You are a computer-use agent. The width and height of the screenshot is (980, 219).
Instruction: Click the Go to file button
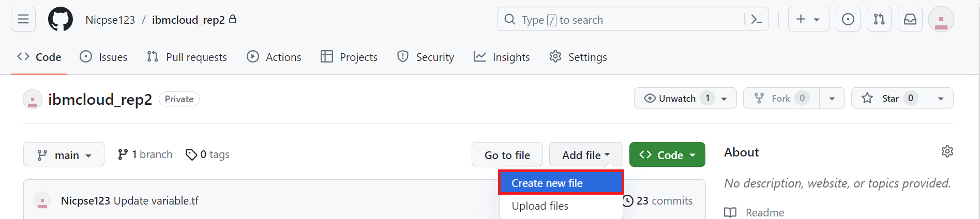click(x=507, y=155)
